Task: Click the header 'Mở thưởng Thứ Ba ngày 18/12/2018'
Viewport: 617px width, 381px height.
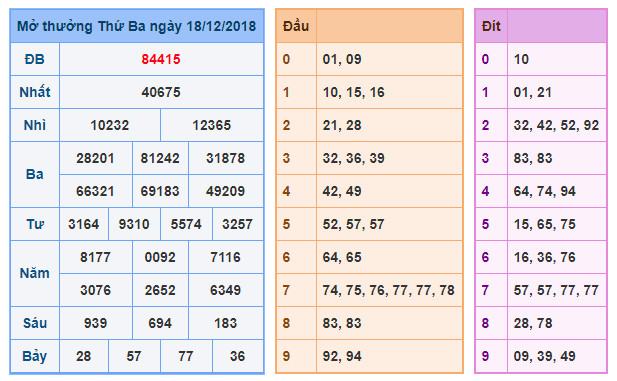Action: coord(137,26)
